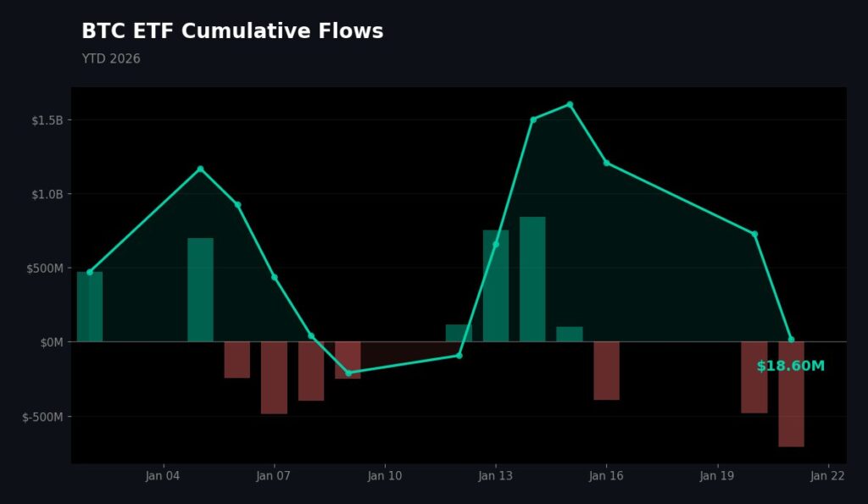Click the lowest data point on the line
The width and height of the screenshot is (868, 504).
tap(348, 374)
